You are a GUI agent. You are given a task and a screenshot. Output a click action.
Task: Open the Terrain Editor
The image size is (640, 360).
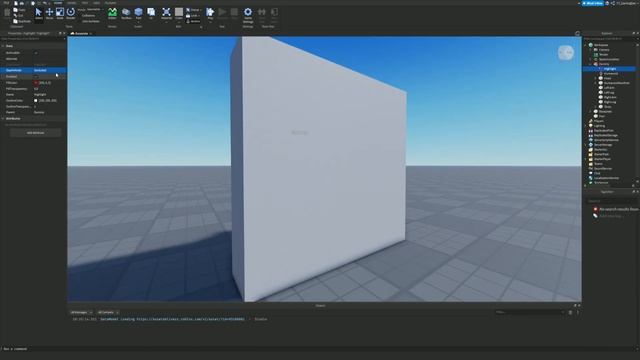112,13
